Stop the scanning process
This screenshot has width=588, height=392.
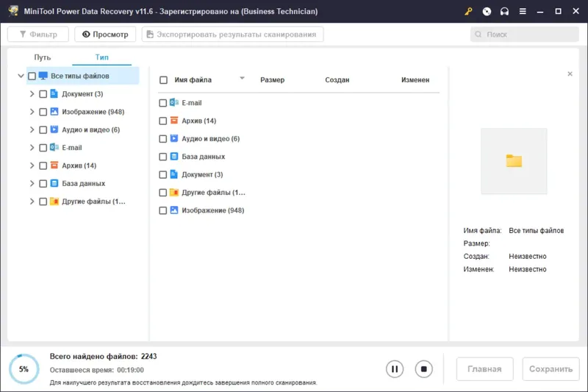pyautogui.click(x=424, y=369)
